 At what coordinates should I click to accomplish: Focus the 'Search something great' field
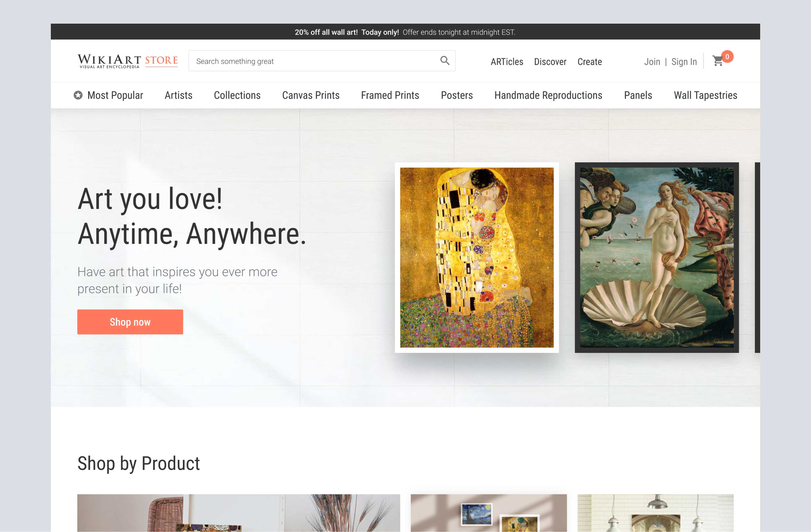coord(322,61)
